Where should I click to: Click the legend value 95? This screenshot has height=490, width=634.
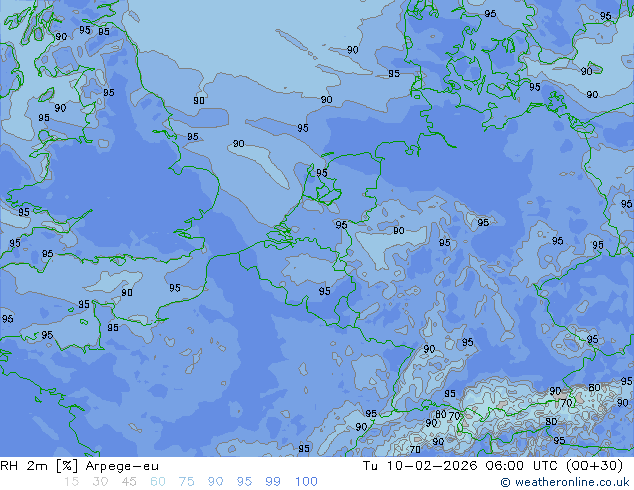[244, 482]
